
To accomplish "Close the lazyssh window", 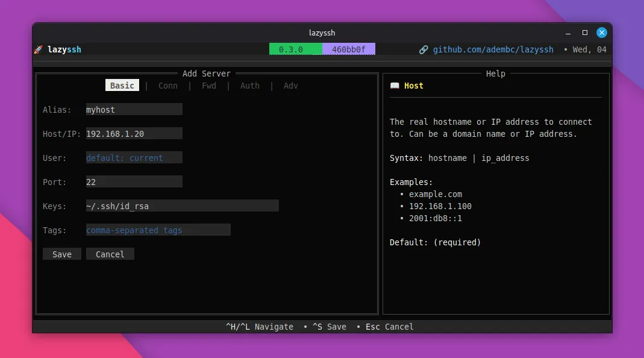I will tap(602, 33).
